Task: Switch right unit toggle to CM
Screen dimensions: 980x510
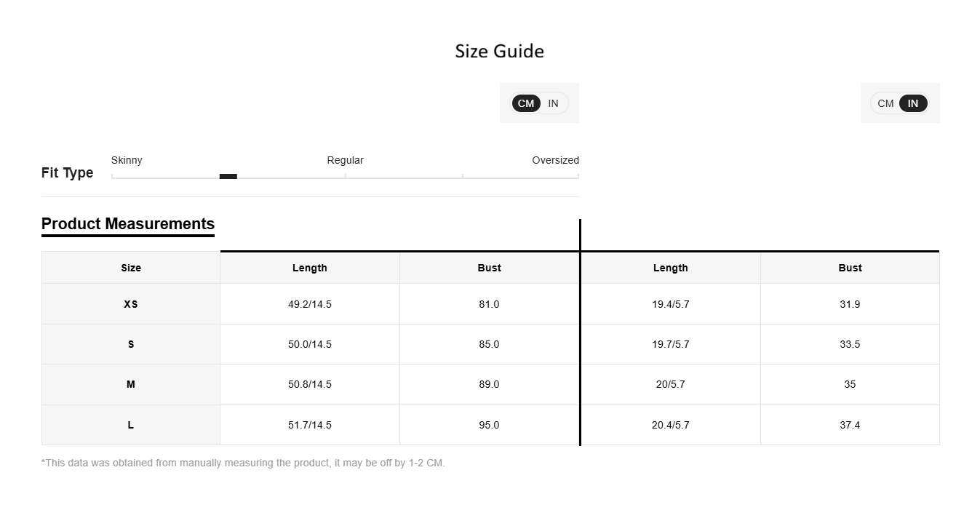Action: [885, 103]
